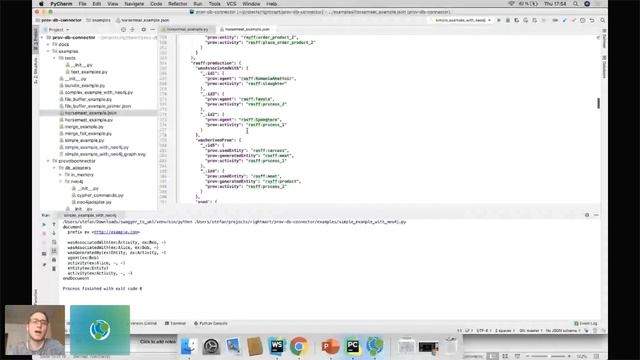Click the pin tab icon in Run panel
This screenshot has width=640, height=360.
pos(44,265)
